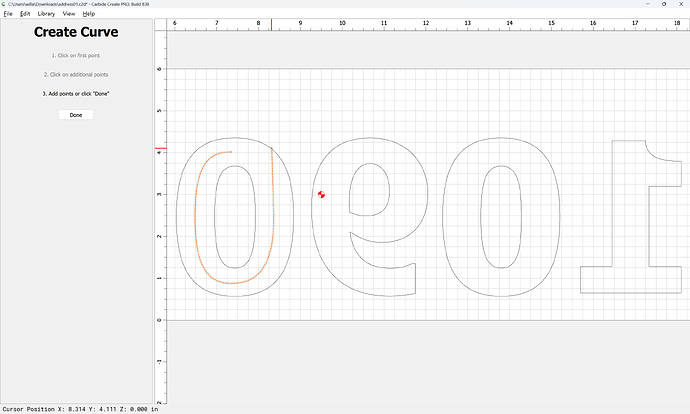This screenshot has height=414, width=690.
Task: Click the "Add points or click Done" instruction
Action: tap(76, 93)
